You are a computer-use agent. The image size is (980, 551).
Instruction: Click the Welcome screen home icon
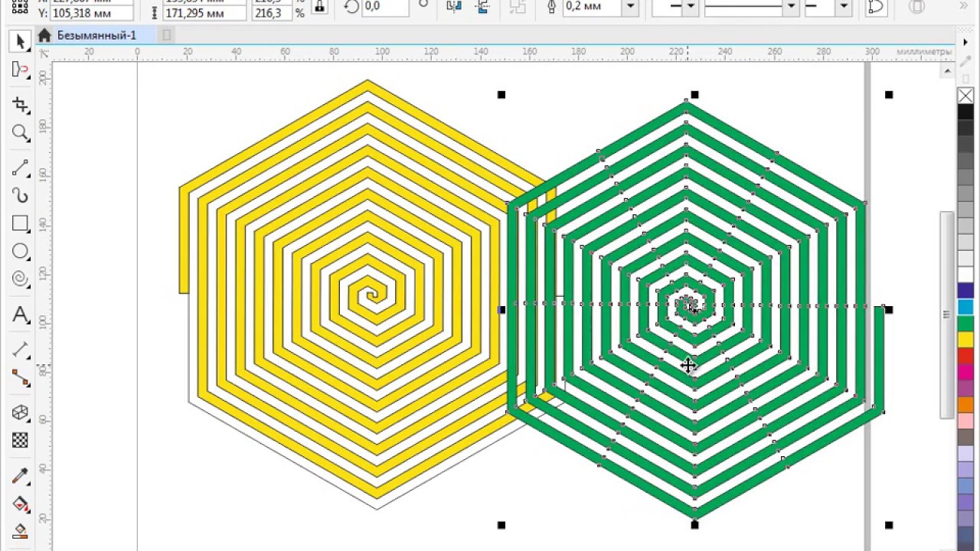click(44, 35)
